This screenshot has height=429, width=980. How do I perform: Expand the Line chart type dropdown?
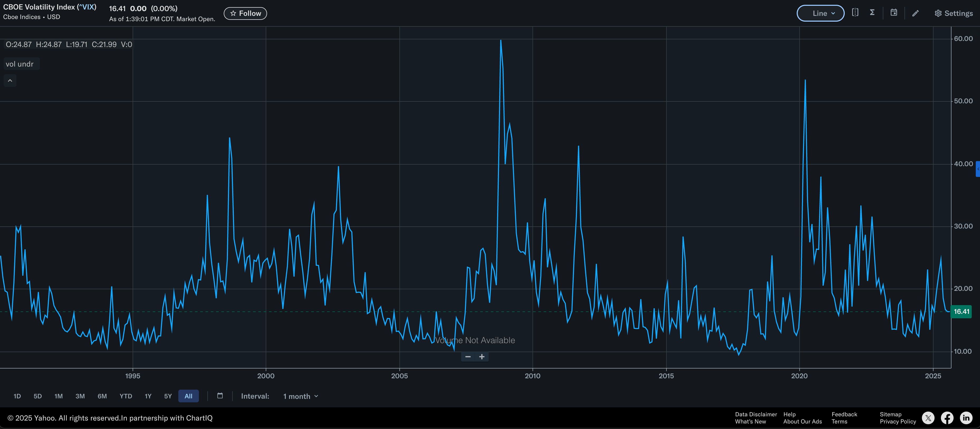(x=820, y=13)
